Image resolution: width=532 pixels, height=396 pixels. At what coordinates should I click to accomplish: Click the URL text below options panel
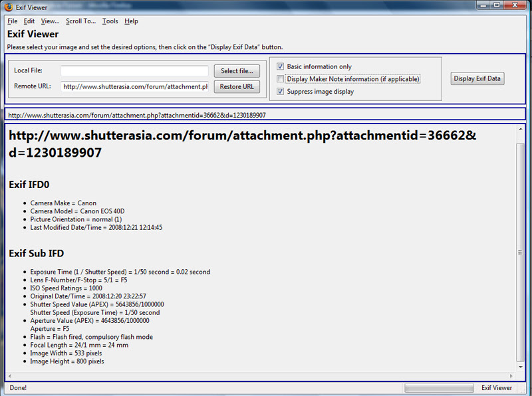(137, 115)
